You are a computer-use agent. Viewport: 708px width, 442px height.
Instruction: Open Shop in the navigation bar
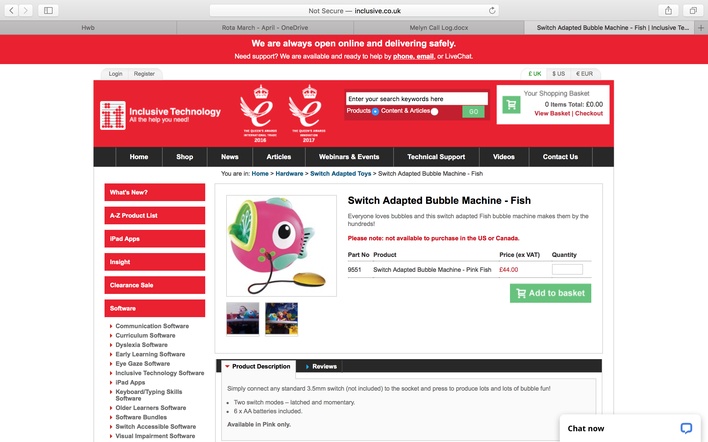(185, 157)
